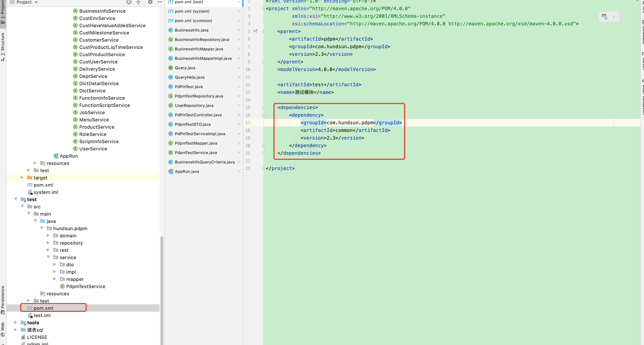Open BusinessInfoRepository.java tab
Image resolution: width=644 pixels, height=345 pixels.
coord(202,40)
